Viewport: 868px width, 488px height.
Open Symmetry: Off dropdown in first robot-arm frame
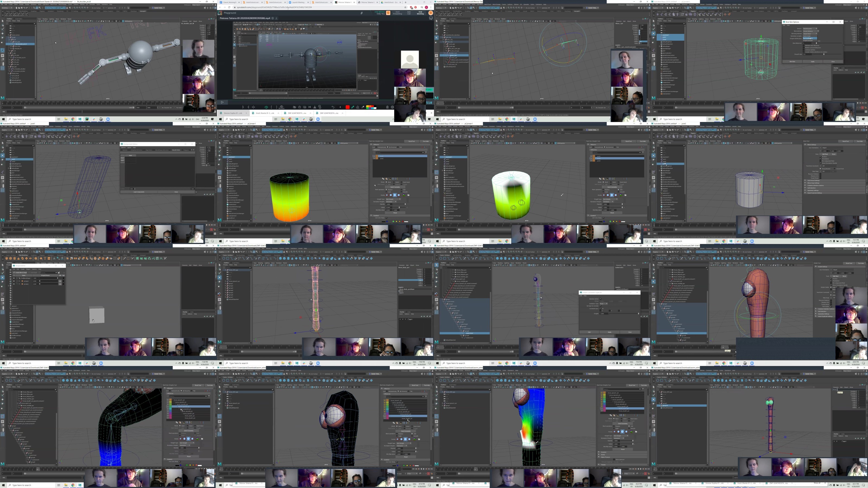click(x=112, y=8)
